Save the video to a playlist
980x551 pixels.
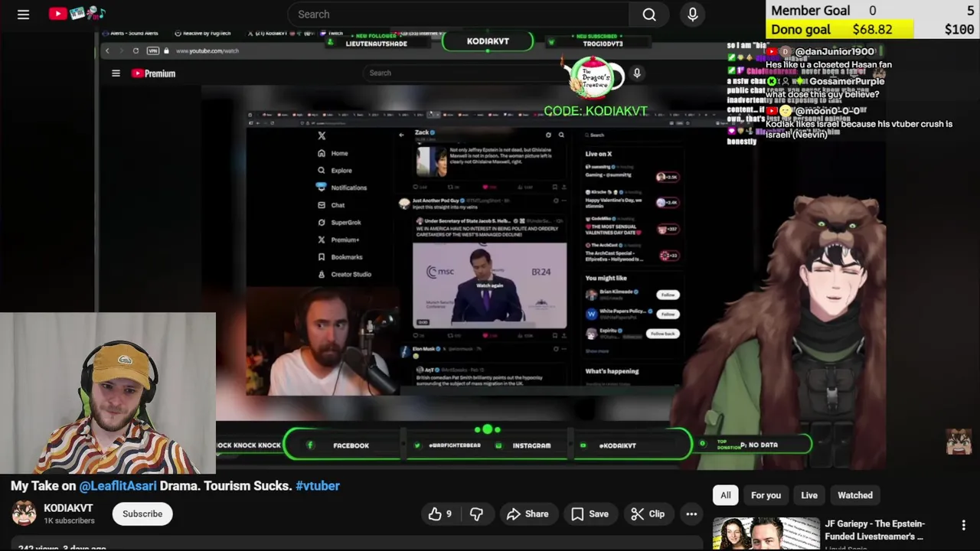point(590,514)
